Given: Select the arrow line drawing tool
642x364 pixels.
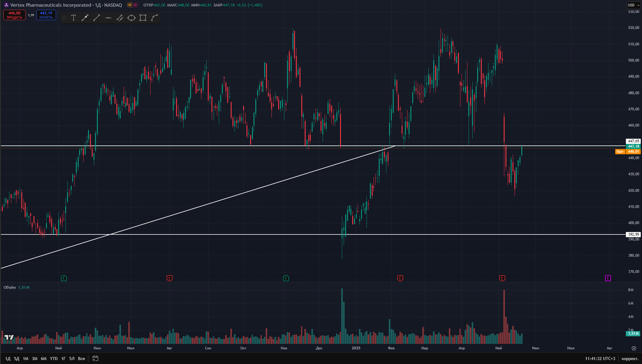Looking at the screenshot, I should [85, 18].
